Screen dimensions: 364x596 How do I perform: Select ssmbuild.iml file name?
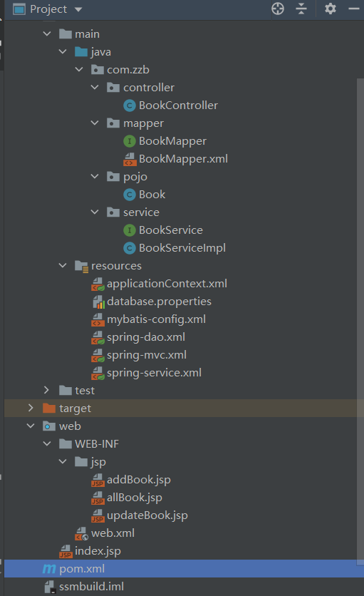[92, 587]
